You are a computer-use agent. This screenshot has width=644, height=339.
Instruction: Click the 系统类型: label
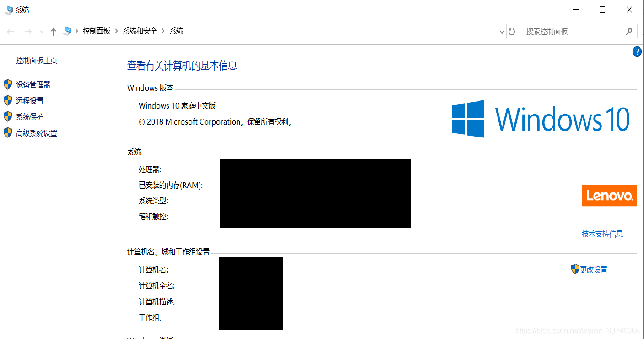153,201
